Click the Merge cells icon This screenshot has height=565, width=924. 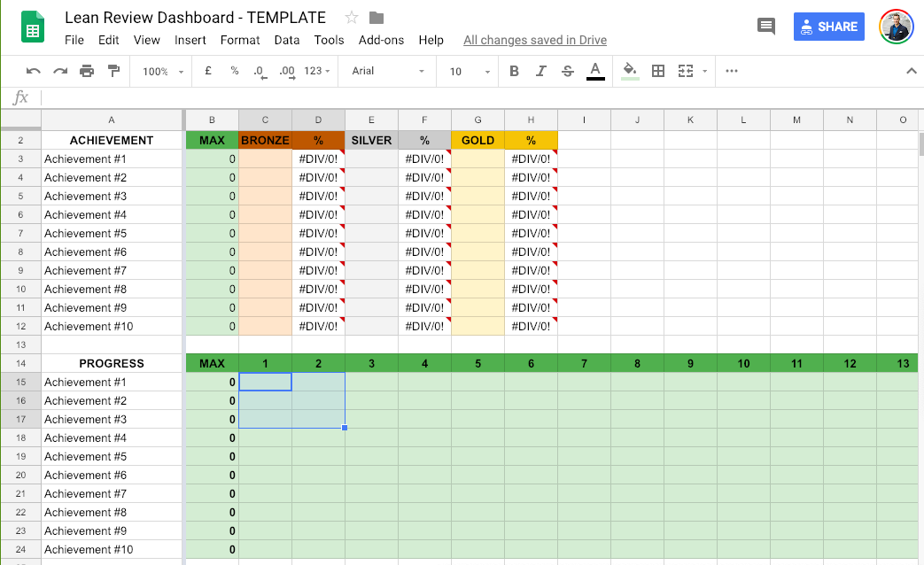coord(686,71)
